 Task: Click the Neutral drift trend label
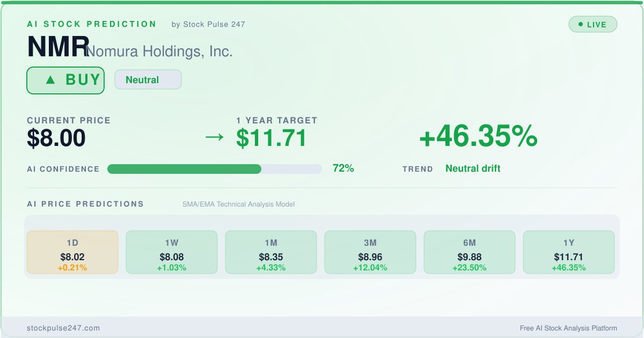coord(473,168)
